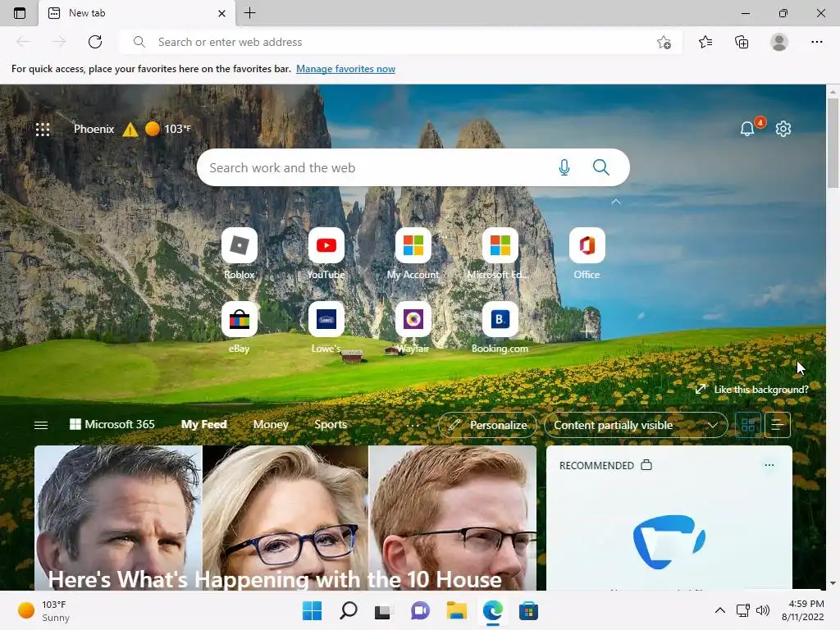This screenshot has height=630, width=840.
Task: Open the user profile avatar
Action: coord(779,42)
